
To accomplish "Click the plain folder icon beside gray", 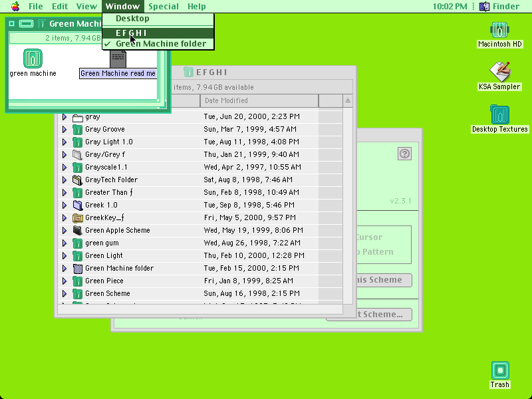I will pos(78,118).
